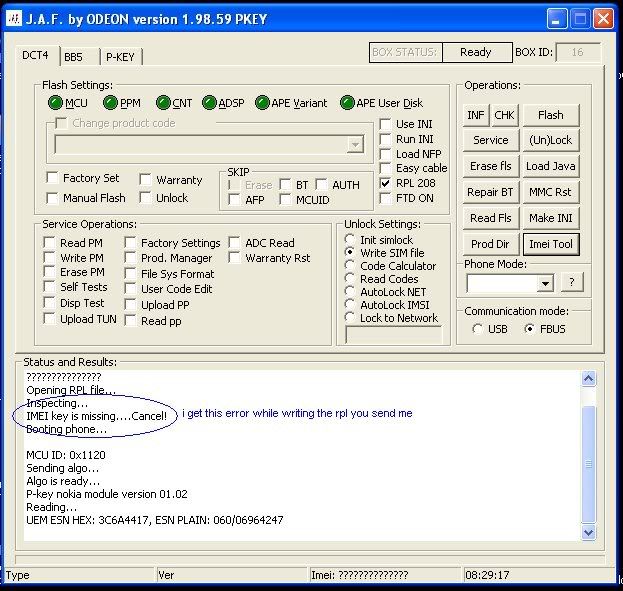Select AutoLock NET radio button
The image size is (623, 591).
point(350,292)
